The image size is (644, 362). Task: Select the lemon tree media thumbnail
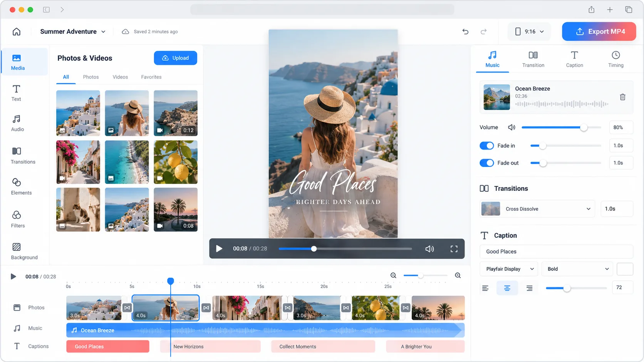(x=176, y=162)
